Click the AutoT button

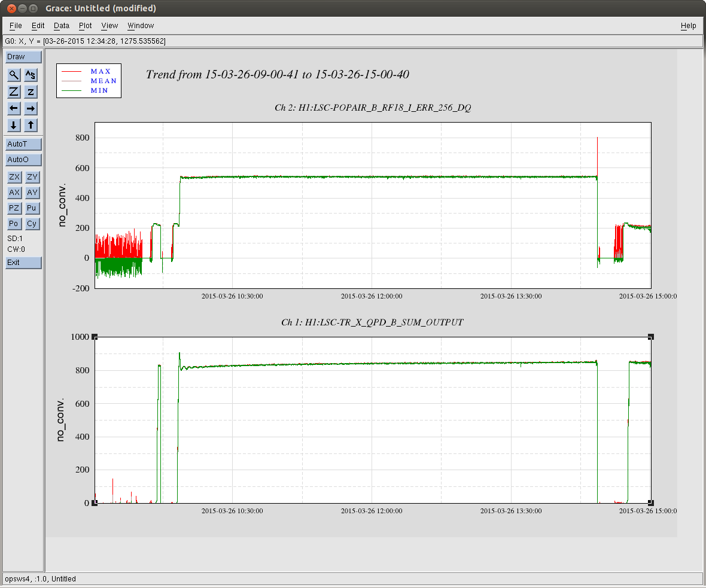(23, 144)
